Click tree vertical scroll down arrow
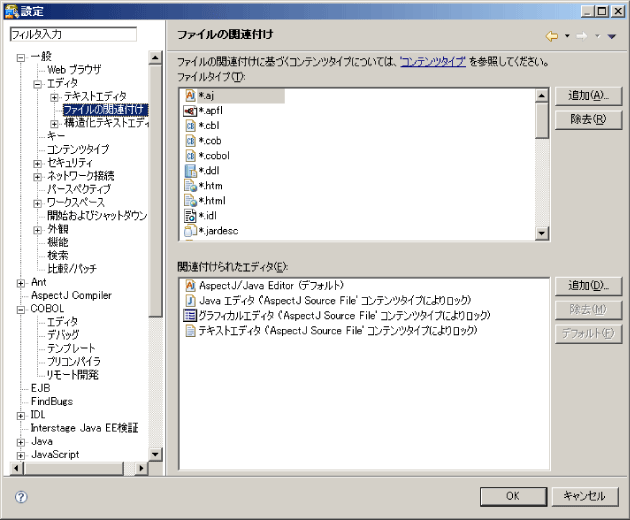Viewport: 630px width, 520px height. [x=155, y=454]
